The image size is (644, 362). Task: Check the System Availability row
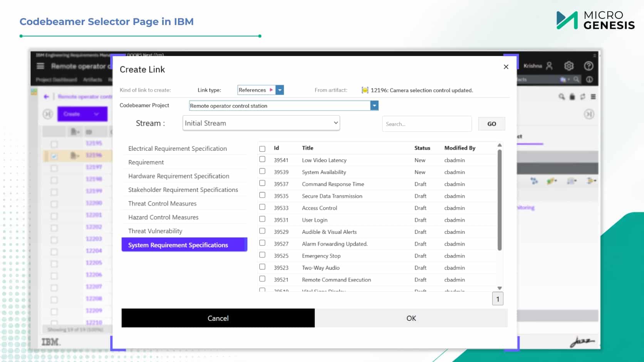(262, 171)
